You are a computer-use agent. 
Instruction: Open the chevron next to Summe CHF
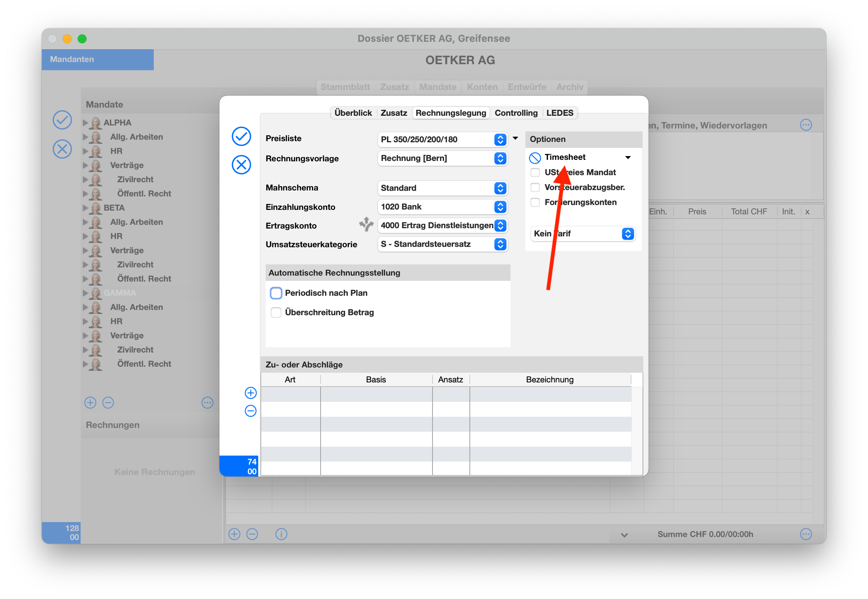click(x=624, y=535)
